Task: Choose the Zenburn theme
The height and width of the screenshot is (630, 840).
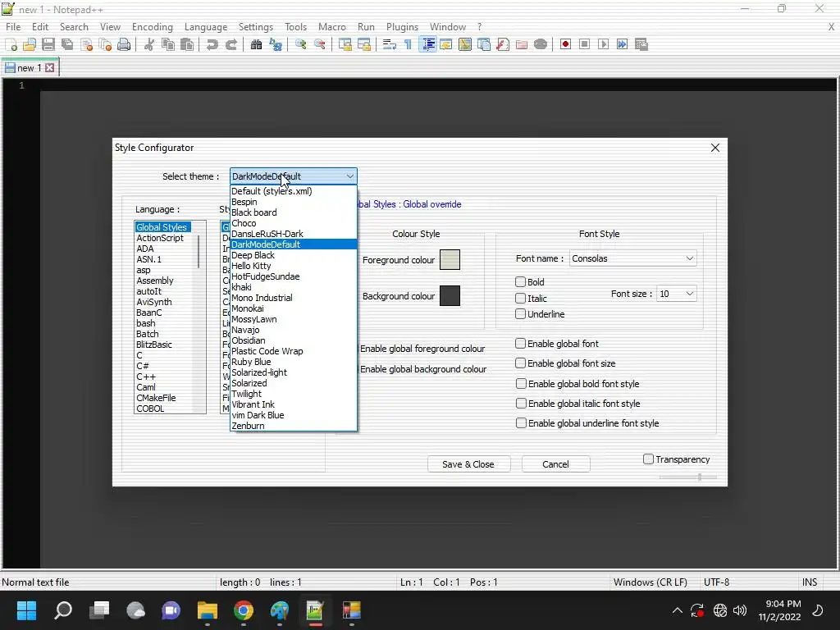Action: pos(293,426)
